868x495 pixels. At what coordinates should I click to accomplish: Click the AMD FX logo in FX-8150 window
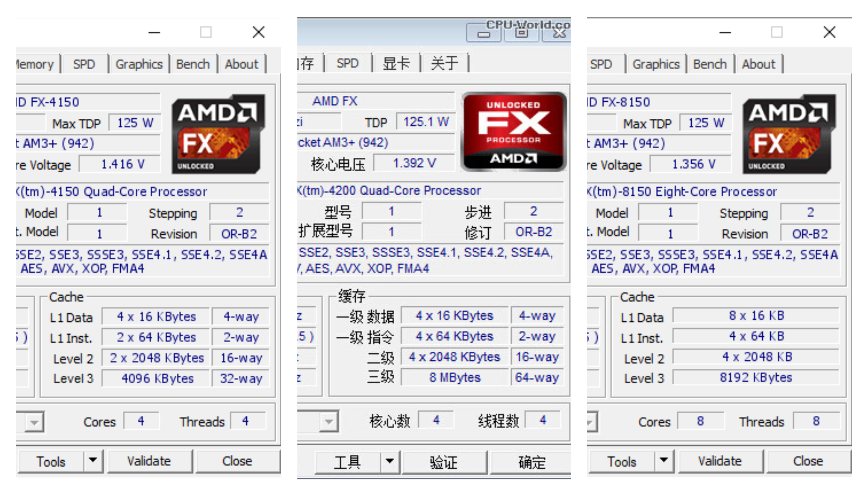coord(789,134)
